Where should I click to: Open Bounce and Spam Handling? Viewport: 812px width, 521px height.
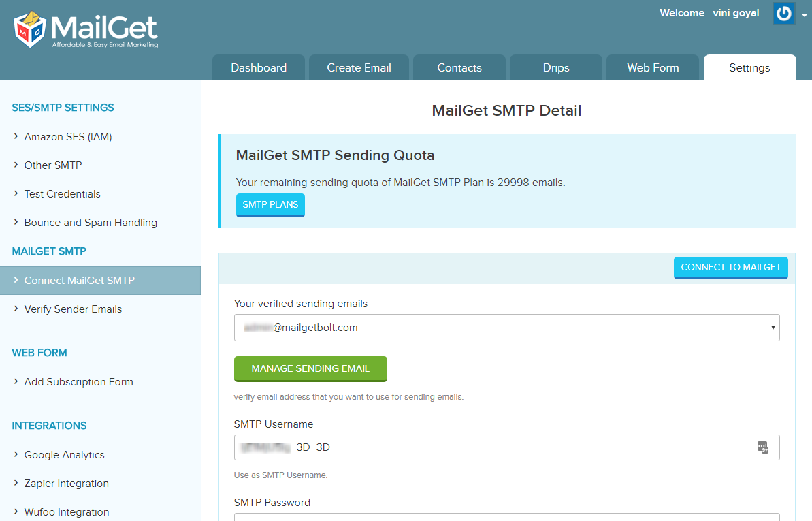point(91,223)
